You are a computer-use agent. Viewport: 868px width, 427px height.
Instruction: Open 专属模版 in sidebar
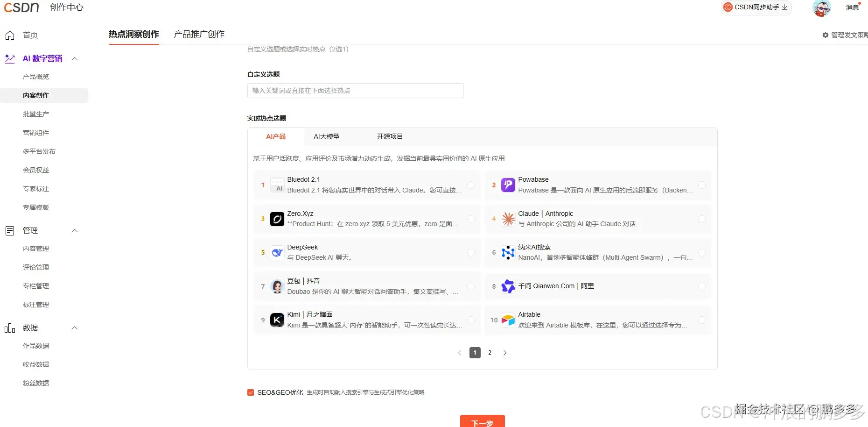36,207
